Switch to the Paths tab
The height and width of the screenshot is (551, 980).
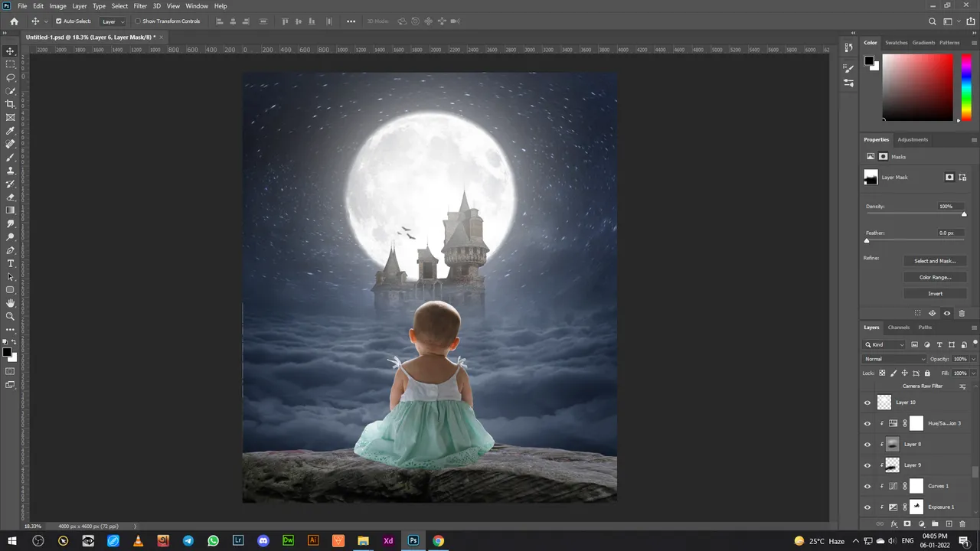pos(925,328)
